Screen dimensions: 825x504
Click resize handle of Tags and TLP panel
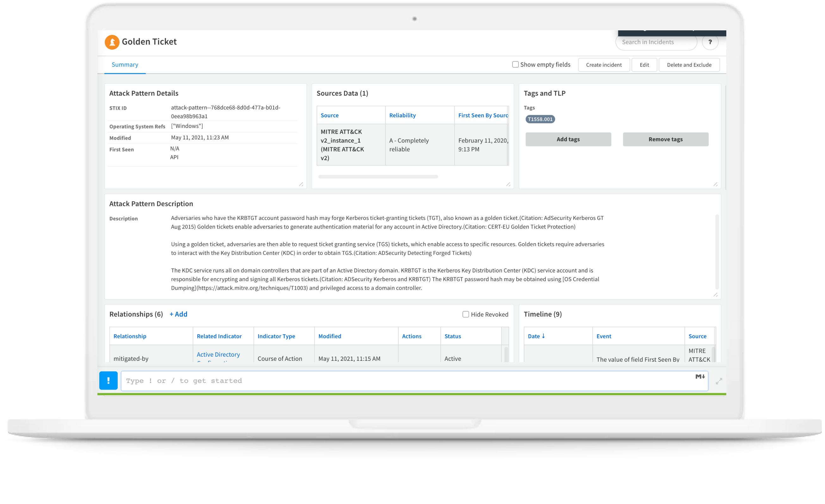click(715, 184)
